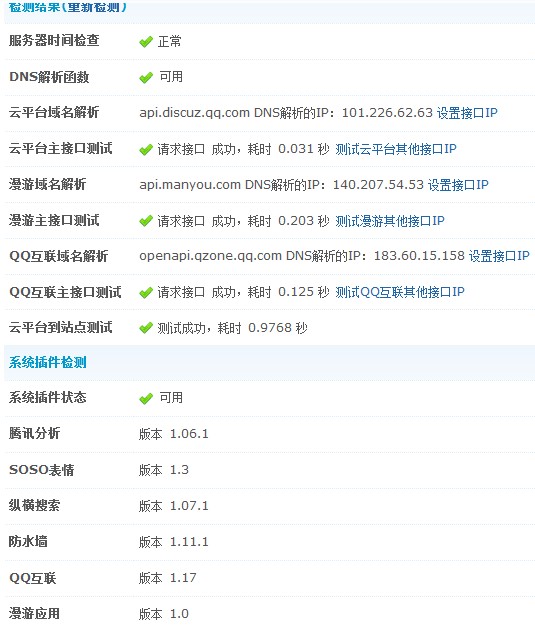The height and width of the screenshot is (627, 535).
Task: Click the 腾讯分析 plugin label
Action: pos(34,433)
